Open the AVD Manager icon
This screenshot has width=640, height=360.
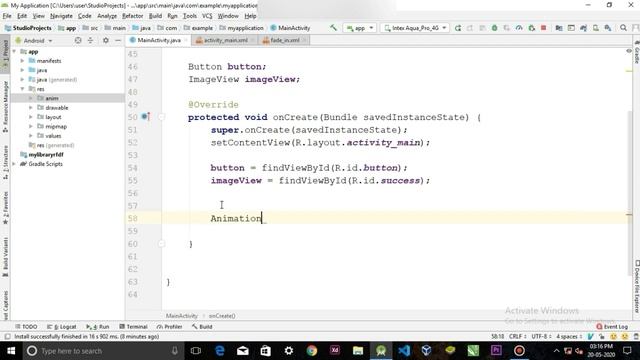pyautogui.click(x=596, y=28)
